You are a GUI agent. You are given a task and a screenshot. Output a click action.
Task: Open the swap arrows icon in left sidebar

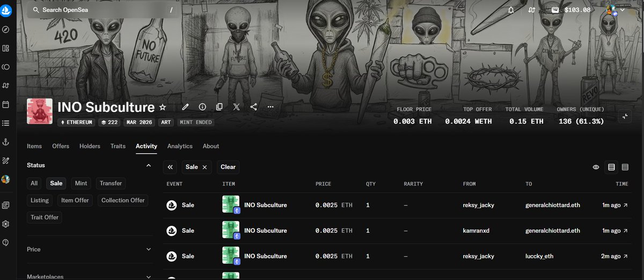tap(5, 86)
